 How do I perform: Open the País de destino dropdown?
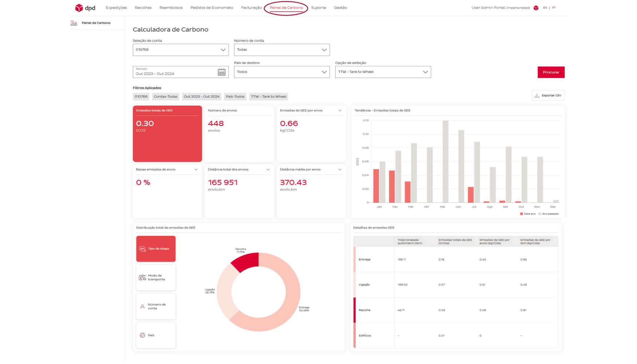(x=282, y=72)
